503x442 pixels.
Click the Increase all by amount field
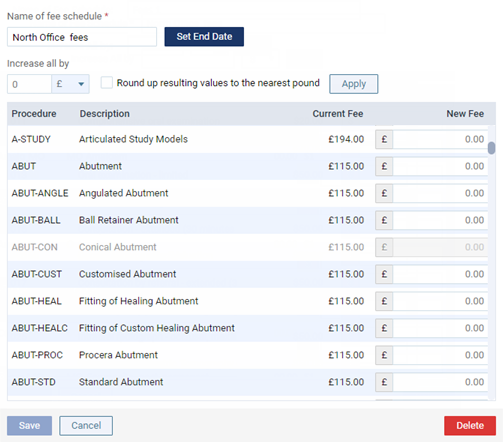(x=29, y=84)
